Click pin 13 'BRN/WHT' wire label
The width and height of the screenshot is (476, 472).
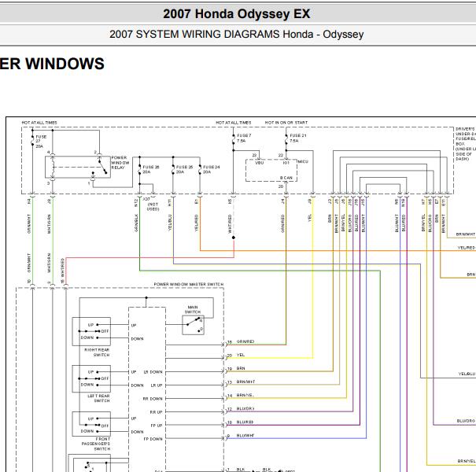click(245, 382)
